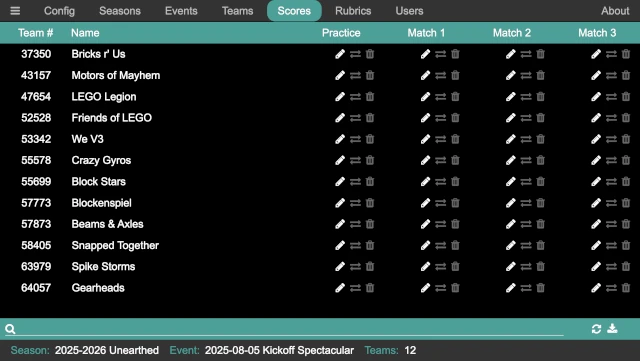This screenshot has height=361, width=640.
Task: Edit Match 2 score for Blockenspiel
Action: pos(511,203)
